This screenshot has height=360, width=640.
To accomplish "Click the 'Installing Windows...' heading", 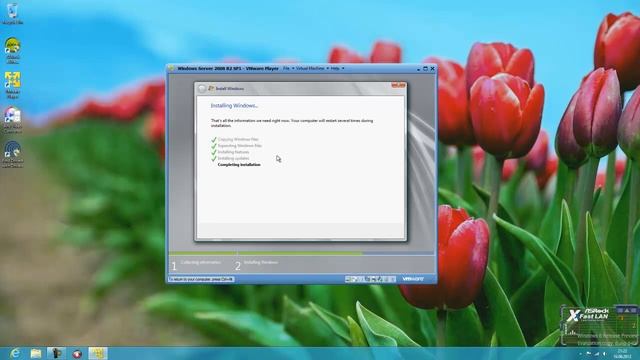I will (234, 106).
